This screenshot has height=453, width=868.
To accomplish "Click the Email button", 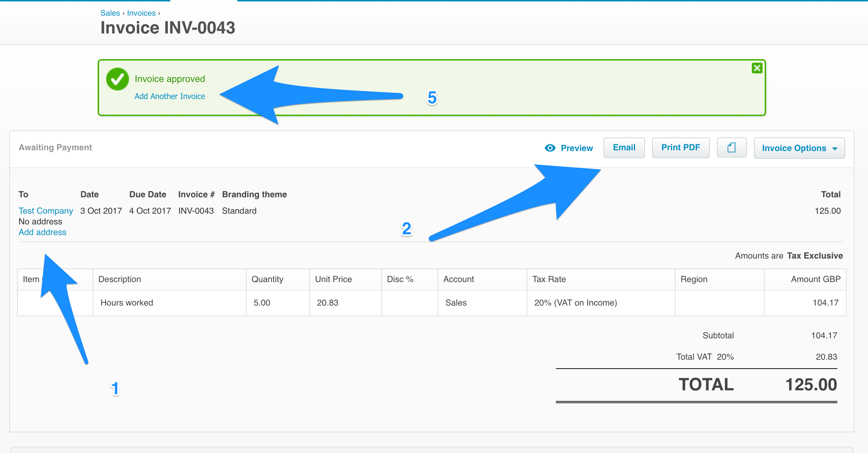I will click(x=624, y=147).
